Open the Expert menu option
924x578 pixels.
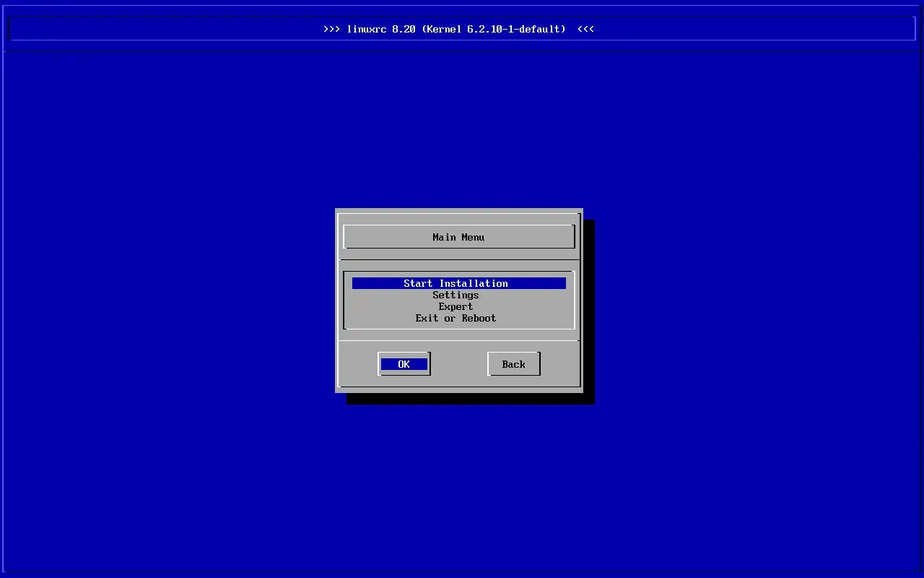click(456, 306)
